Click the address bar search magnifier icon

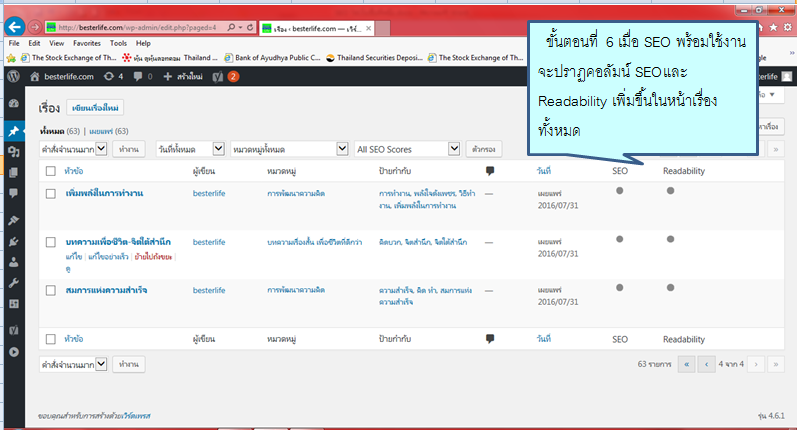coord(231,27)
